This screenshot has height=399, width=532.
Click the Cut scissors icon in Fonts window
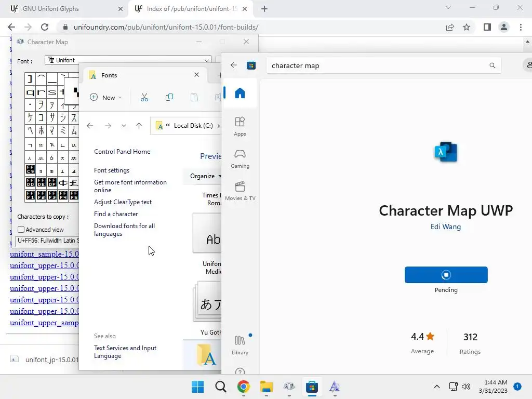pos(144,97)
